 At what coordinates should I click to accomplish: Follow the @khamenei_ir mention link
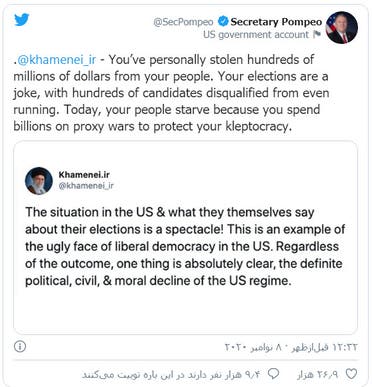point(56,60)
